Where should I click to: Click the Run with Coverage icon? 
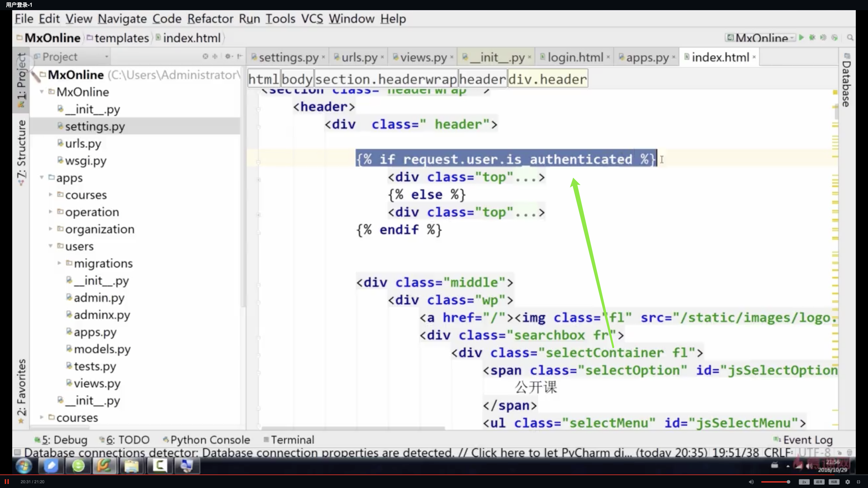pos(823,38)
